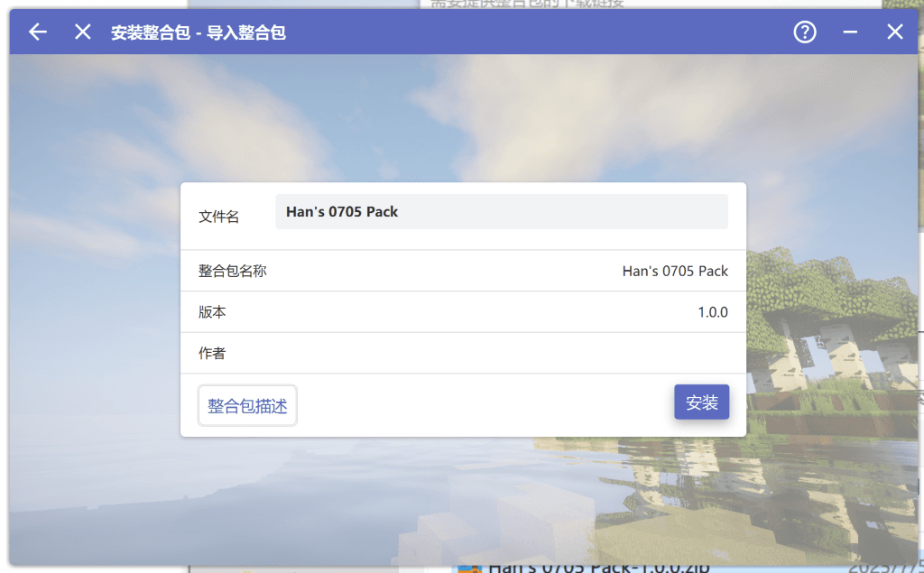Image resolution: width=924 pixels, height=573 pixels.
Task: Click the 版本 label
Action: [212, 312]
